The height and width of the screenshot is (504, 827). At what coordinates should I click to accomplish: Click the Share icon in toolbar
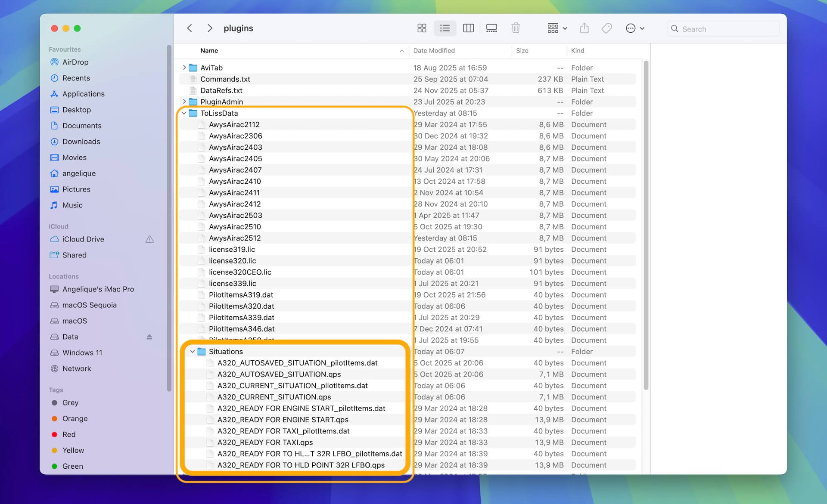pyautogui.click(x=584, y=28)
